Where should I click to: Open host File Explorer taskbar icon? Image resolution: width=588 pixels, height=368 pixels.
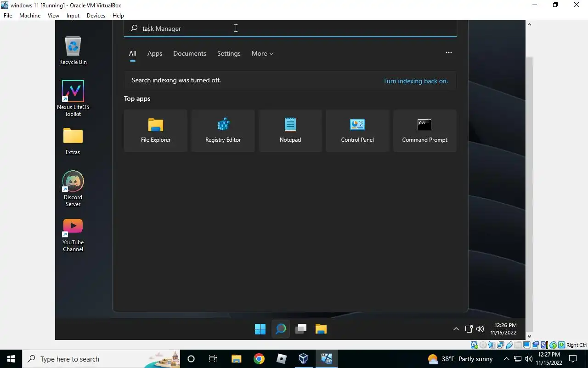[236, 359]
